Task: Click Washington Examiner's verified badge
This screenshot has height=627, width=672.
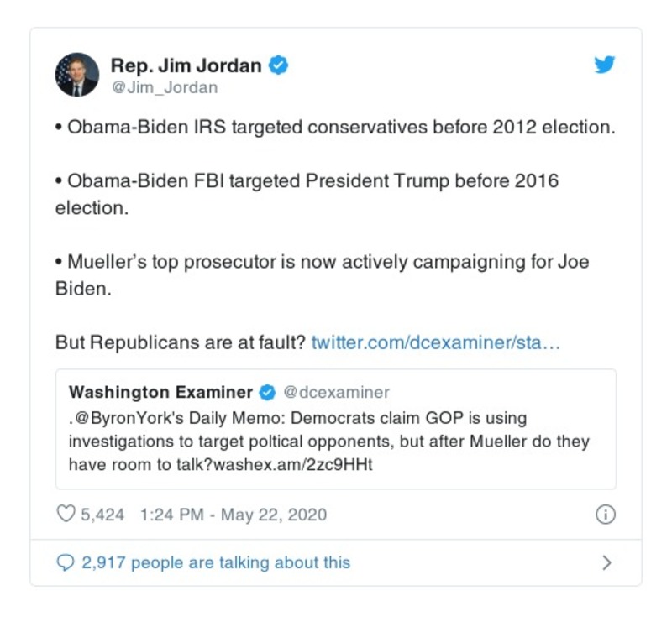Action: pyautogui.click(x=267, y=392)
